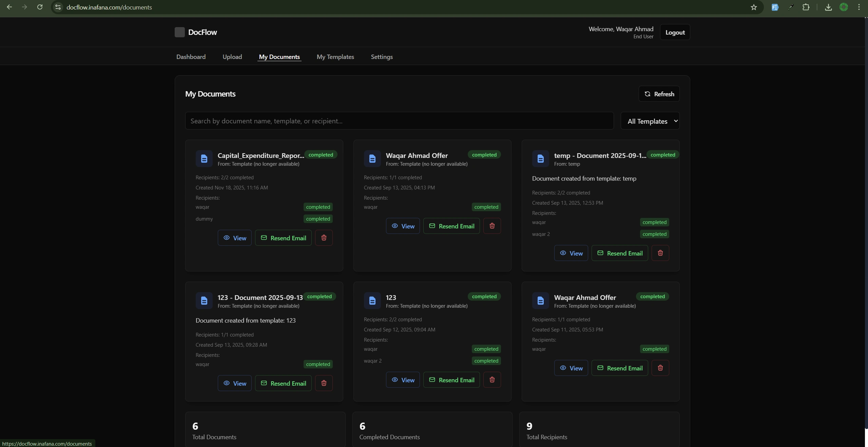Bookmark this page with the star icon
The image size is (868, 447).
753,7
